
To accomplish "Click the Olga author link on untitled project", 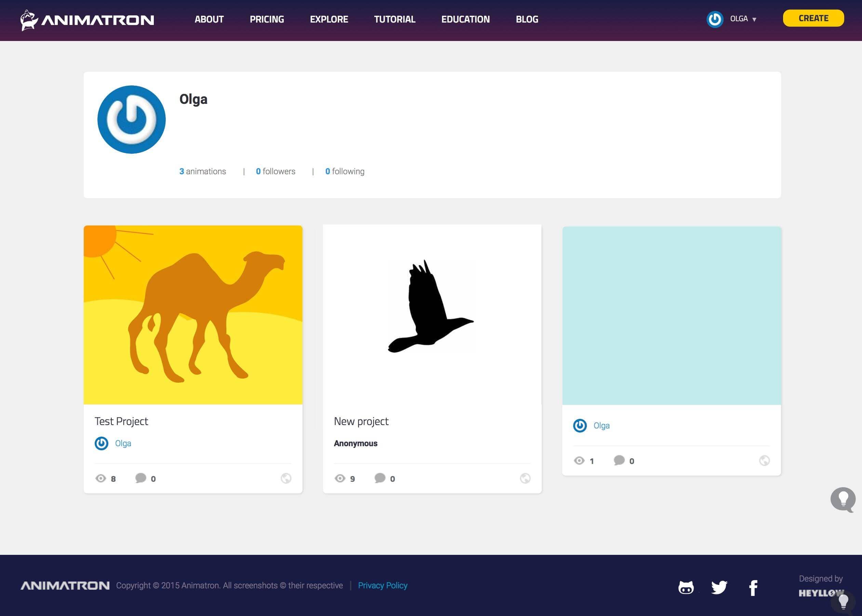I will click(x=602, y=426).
